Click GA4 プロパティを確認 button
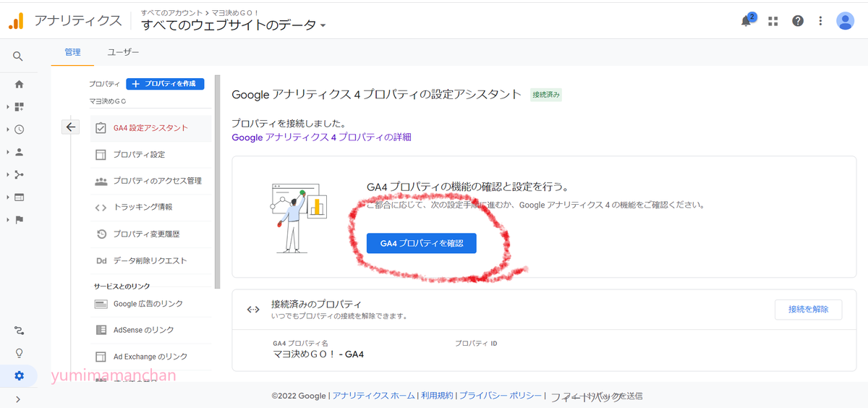The height and width of the screenshot is (408, 868). 422,243
